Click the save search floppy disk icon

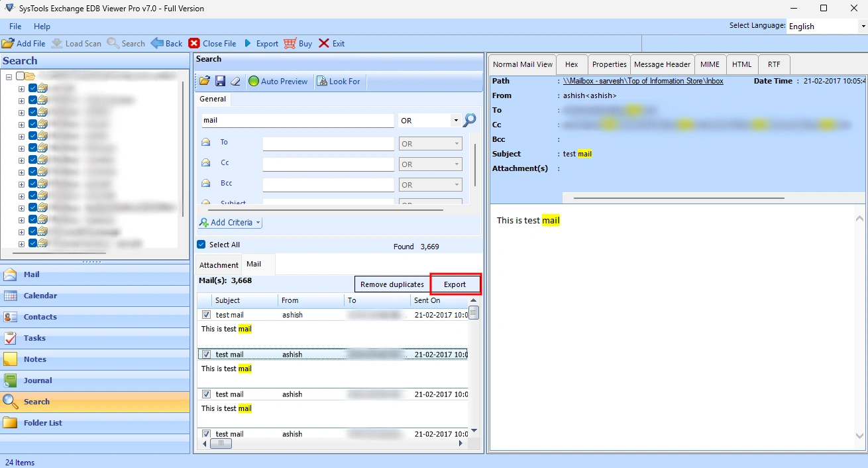click(x=221, y=81)
